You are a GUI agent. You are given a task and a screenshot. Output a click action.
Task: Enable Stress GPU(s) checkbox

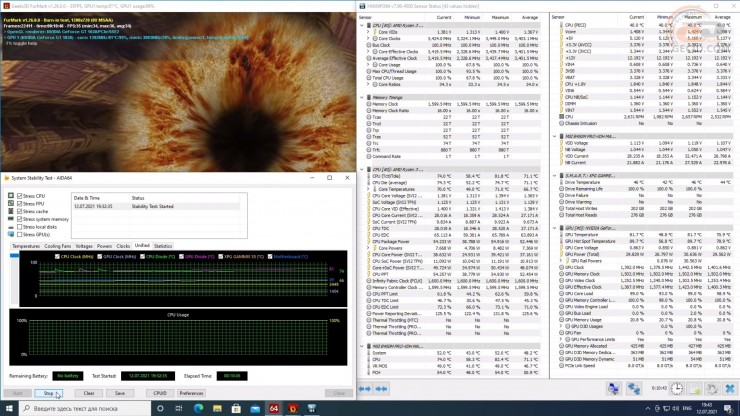tap(19, 234)
